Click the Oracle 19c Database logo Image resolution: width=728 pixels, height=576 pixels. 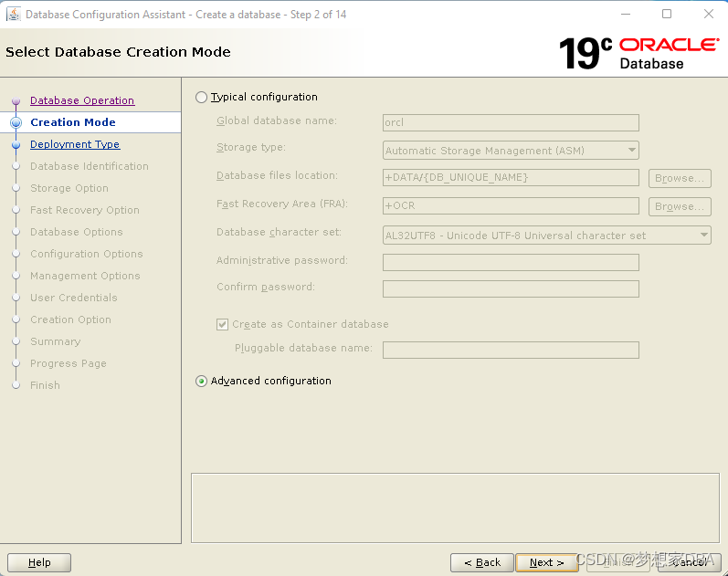pos(638,53)
